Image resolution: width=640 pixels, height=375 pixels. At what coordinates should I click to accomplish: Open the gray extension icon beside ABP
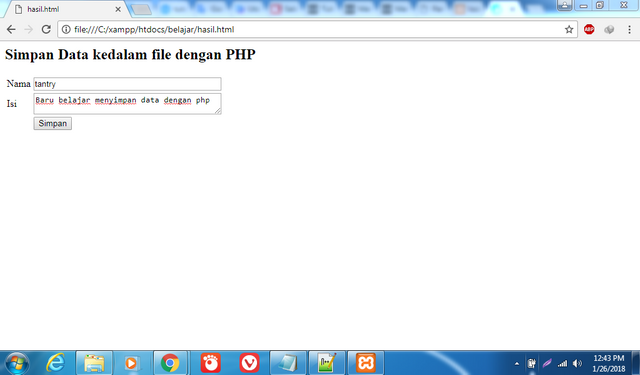pyautogui.click(x=609, y=29)
